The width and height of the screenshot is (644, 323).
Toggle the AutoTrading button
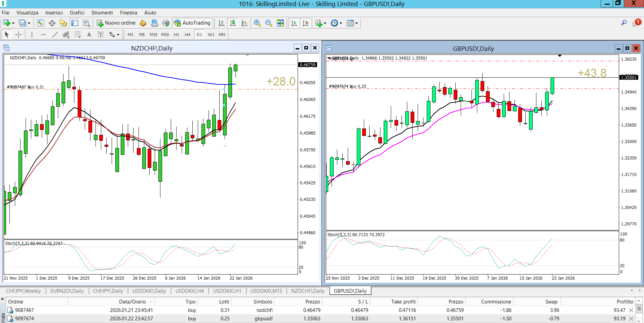(x=192, y=23)
